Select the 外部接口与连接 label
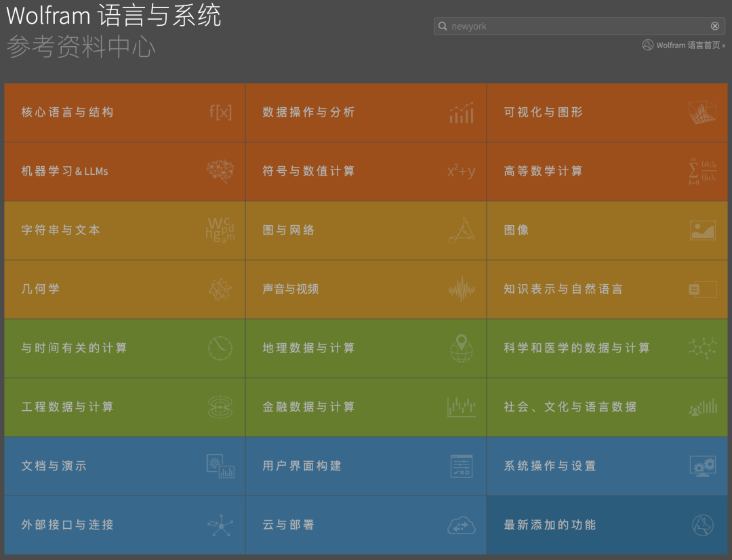 pos(67,525)
